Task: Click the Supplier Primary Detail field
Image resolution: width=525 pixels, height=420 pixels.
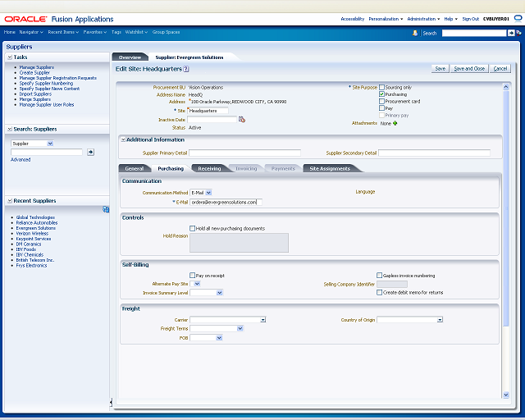Action: click(244, 153)
